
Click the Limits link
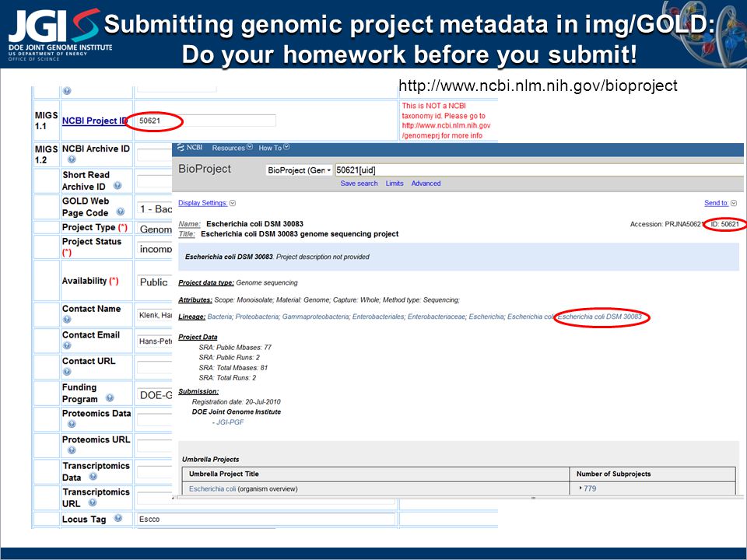(x=395, y=184)
